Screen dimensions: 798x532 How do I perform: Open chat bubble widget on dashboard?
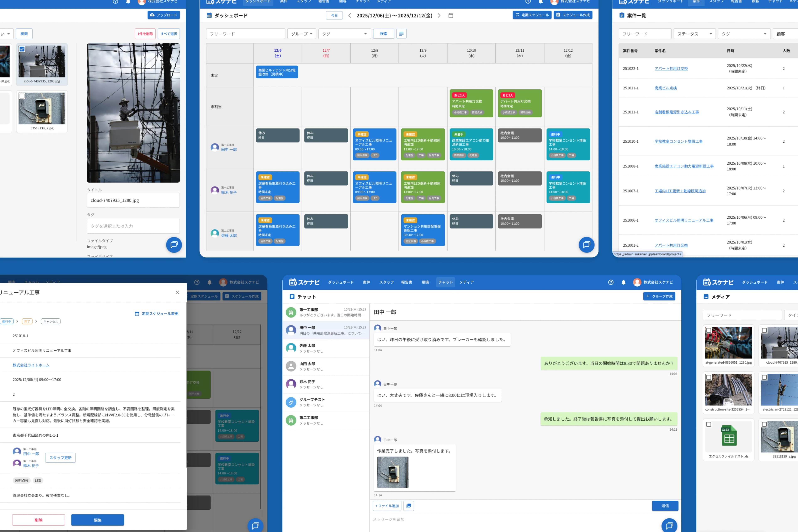coord(586,245)
